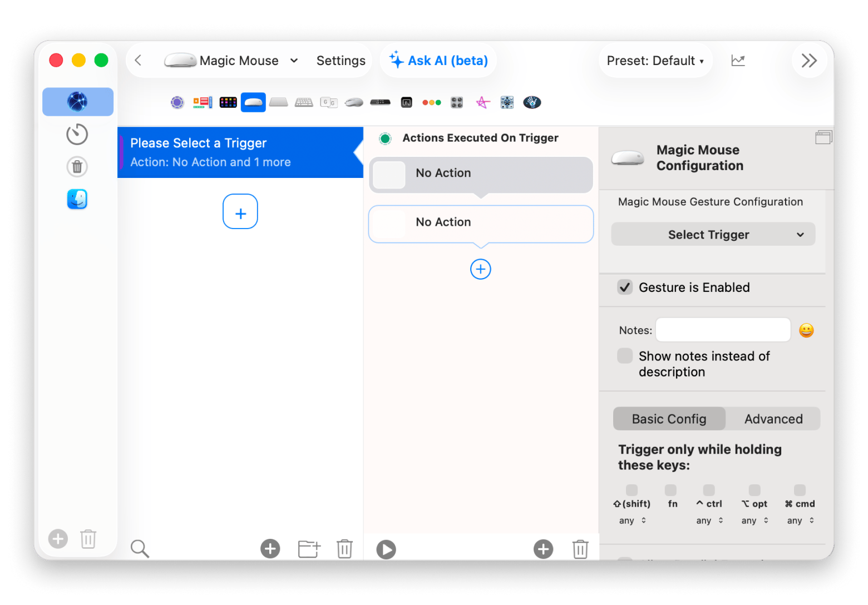Screen dimensions: 868x605
Task: Open emoji picker next to Notes
Action: [x=806, y=330]
